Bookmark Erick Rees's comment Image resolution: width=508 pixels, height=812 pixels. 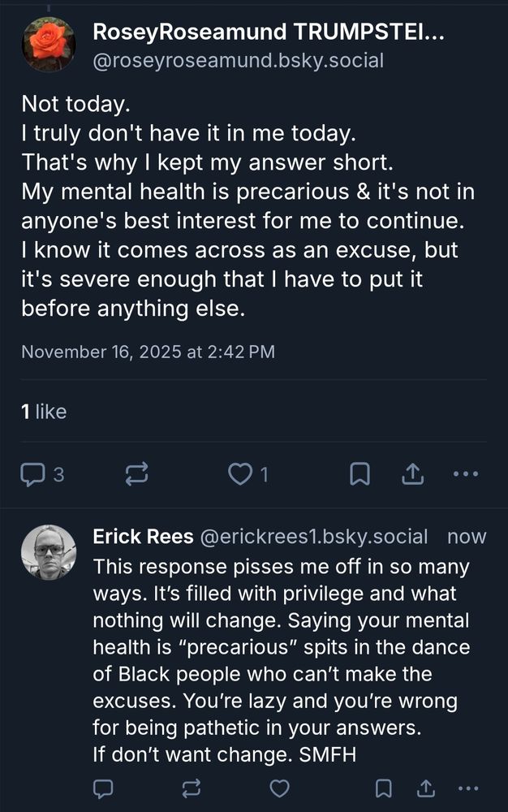[384, 788]
